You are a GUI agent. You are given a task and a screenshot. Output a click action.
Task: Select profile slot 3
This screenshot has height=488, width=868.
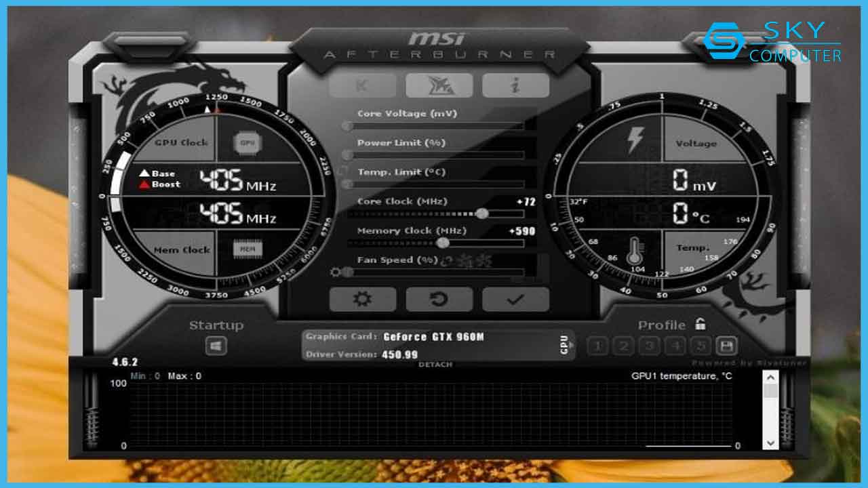pos(650,346)
